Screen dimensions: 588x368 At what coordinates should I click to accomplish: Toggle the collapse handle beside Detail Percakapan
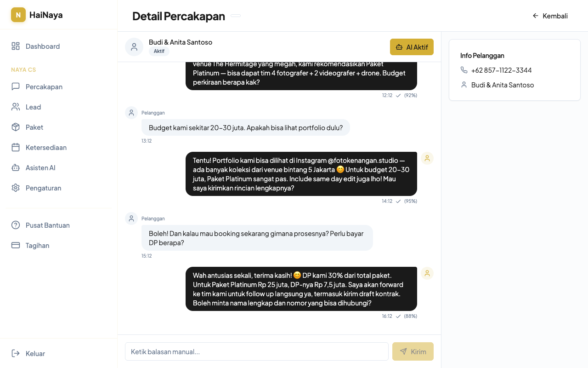coord(235,16)
